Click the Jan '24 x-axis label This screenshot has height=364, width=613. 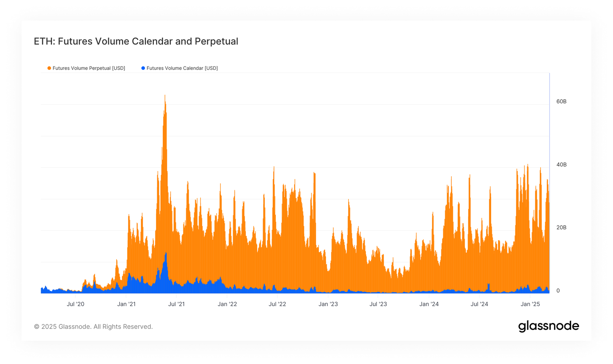(429, 304)
